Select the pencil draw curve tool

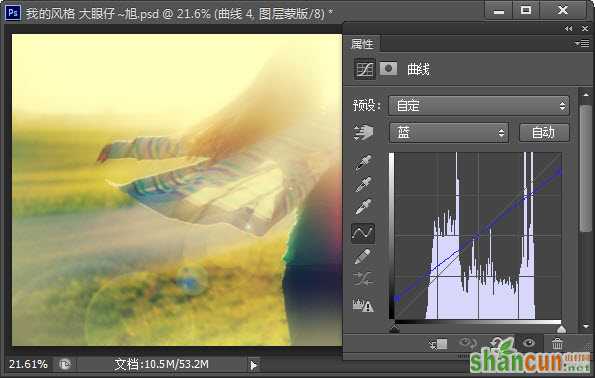coord(362,256)
